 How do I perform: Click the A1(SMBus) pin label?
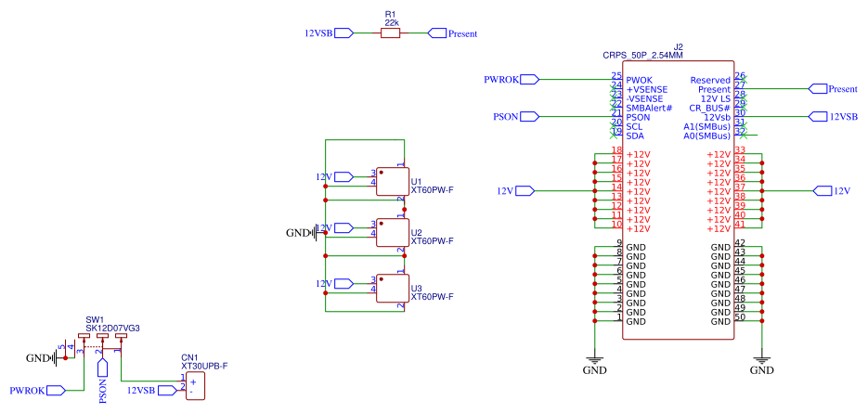click(706, 126)
